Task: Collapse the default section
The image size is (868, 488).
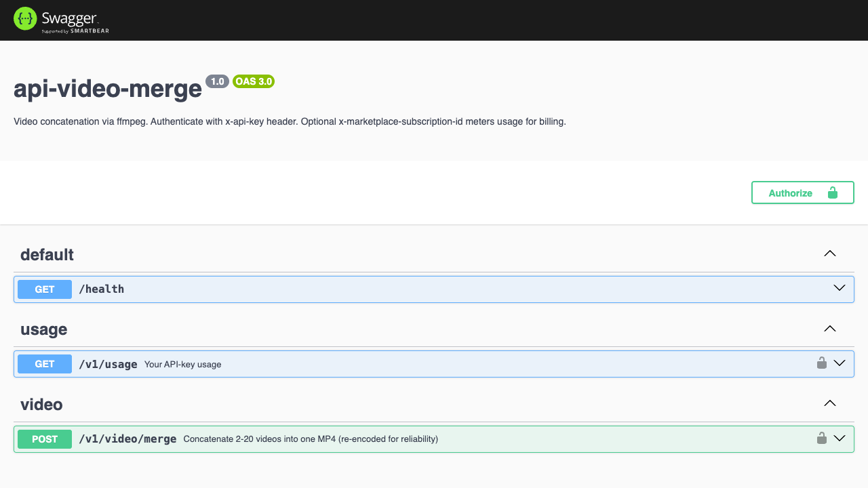Action: [829, 253]
